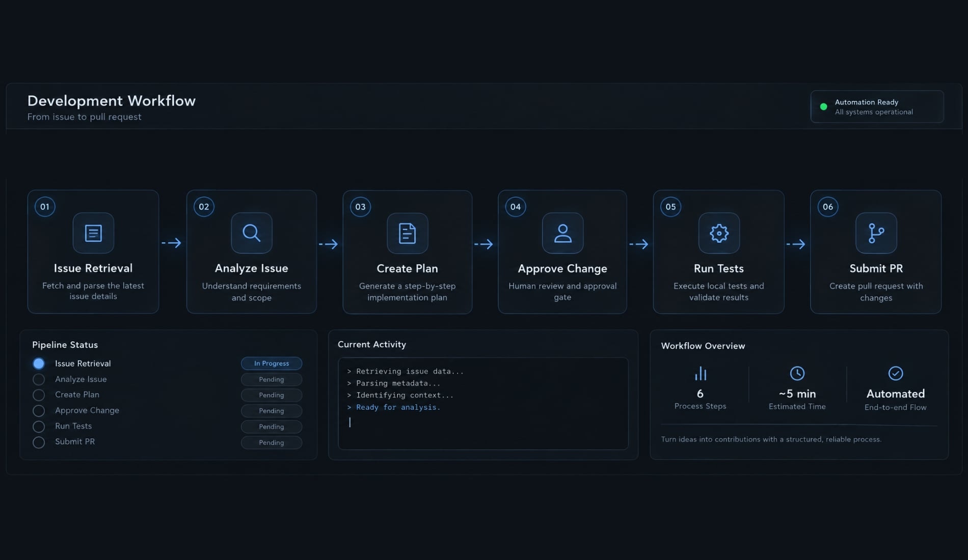Click the Submit PR git branch icon
968x560 pixels.
876,233
